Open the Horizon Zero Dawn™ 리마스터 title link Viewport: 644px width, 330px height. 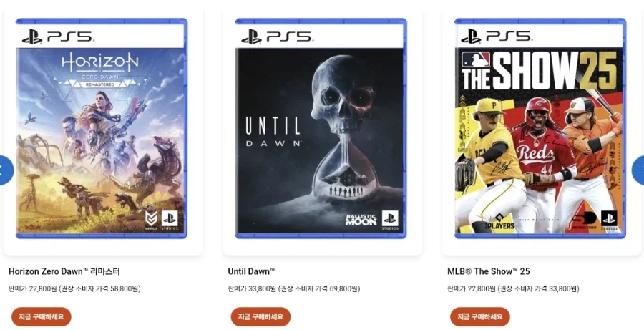[x=64, y=271]
